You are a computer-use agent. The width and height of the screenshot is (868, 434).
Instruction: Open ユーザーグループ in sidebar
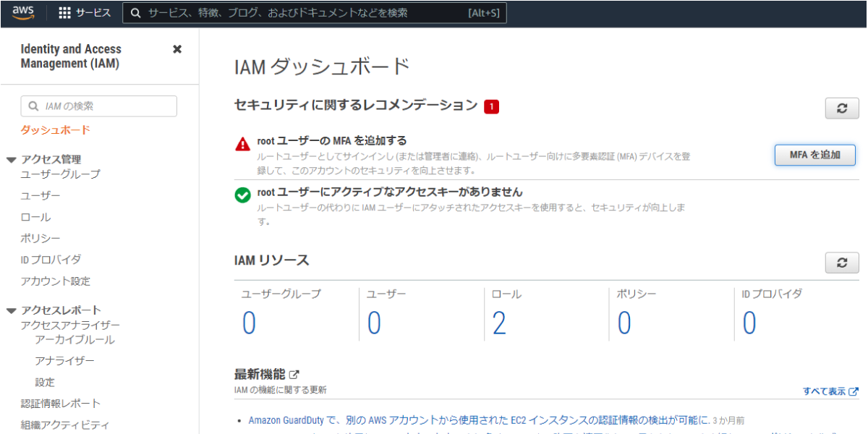pos(61,174)
